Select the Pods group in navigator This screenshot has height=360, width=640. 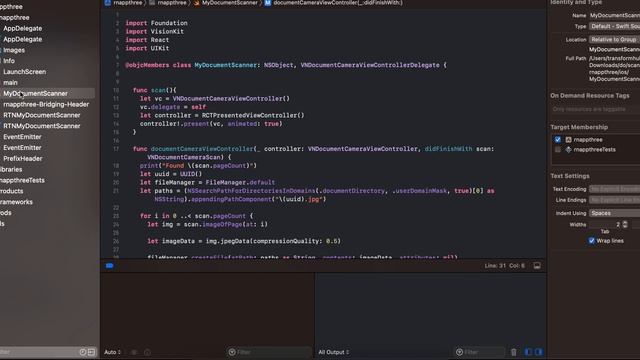point(6,213)
